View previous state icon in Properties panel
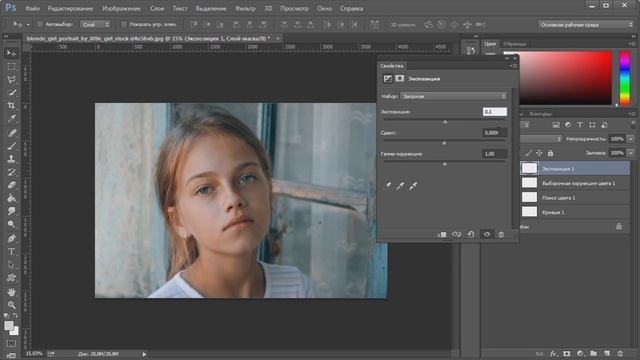 [456, 234]
